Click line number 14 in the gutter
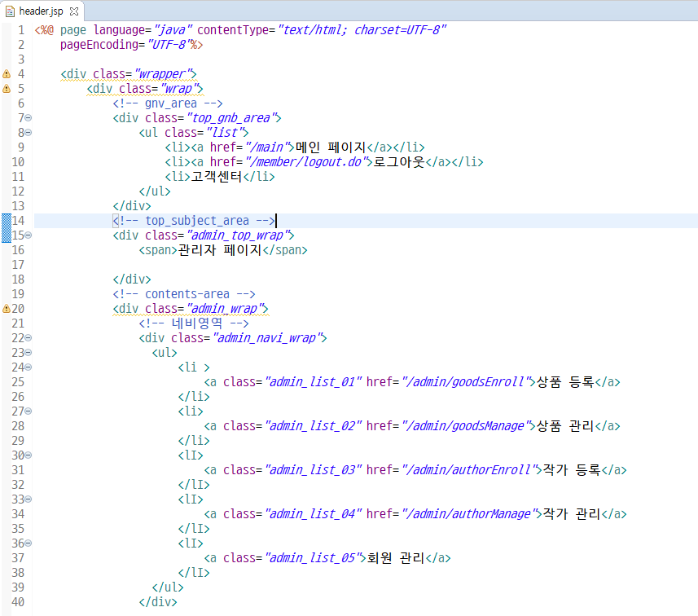This screenshot has height=616, width=698. tap(18, 221)
